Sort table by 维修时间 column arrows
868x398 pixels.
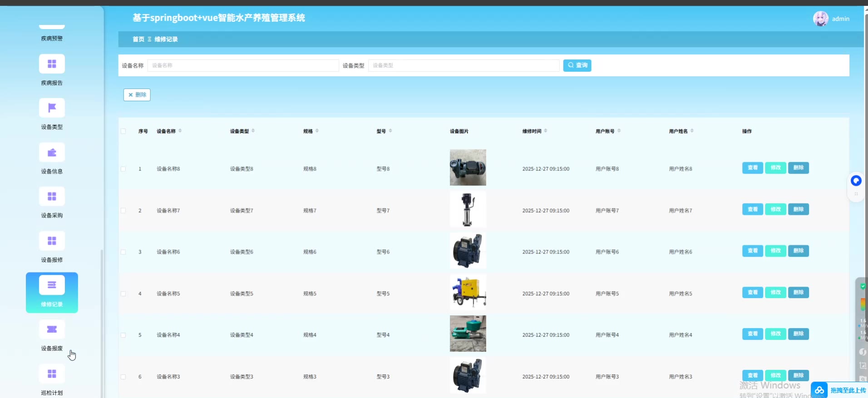point(546,131)
